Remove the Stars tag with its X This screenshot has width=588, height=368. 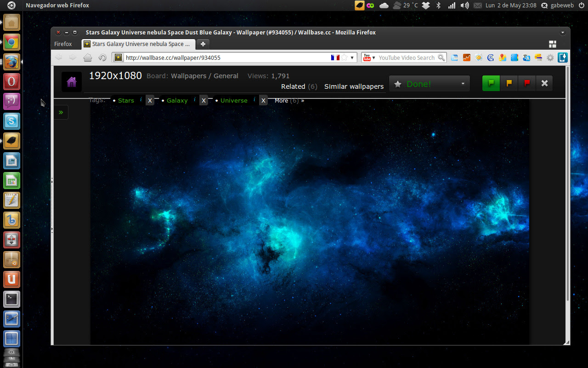(150, 100)
